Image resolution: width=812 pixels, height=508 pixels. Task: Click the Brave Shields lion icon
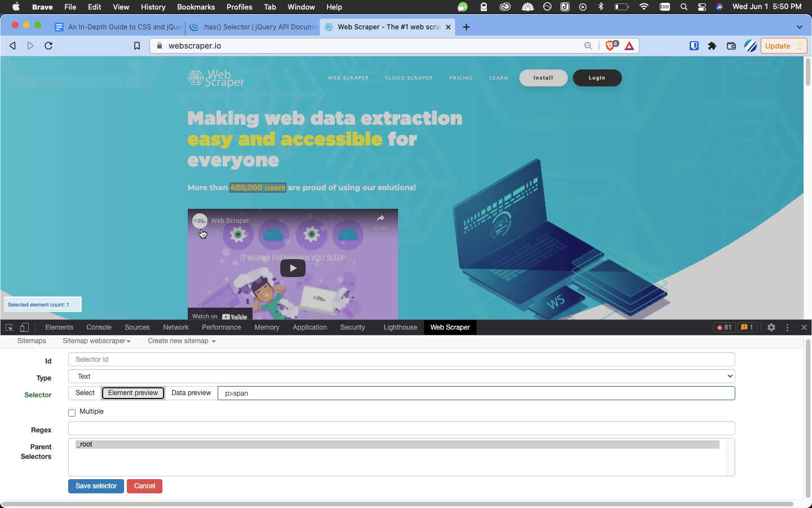(x=610, y=46)
